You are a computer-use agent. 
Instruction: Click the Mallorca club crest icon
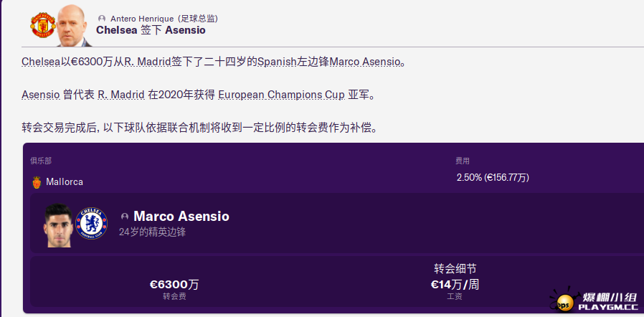pyautogui.click(x=37, y=182)
